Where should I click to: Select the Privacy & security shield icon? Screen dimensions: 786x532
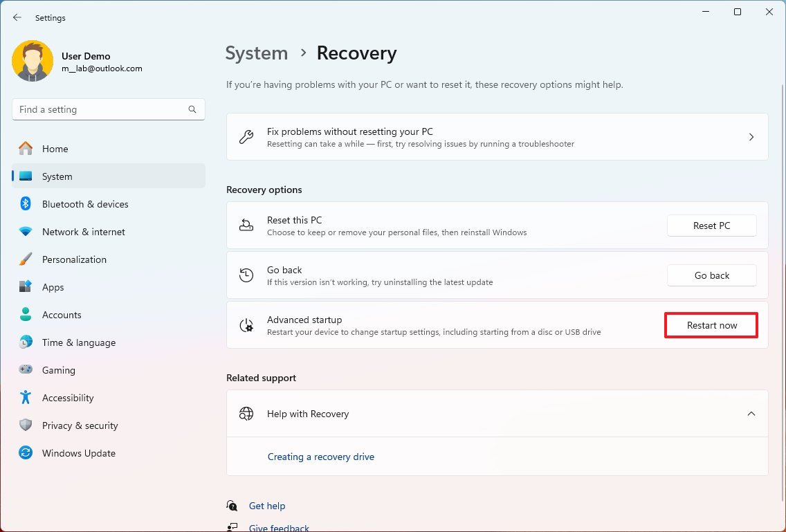pyautogui.click(x=28, y=425)
